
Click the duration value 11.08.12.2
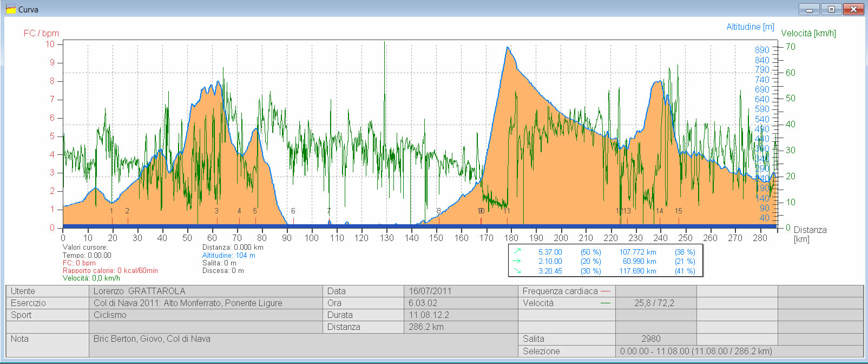[x=429, y=315]
